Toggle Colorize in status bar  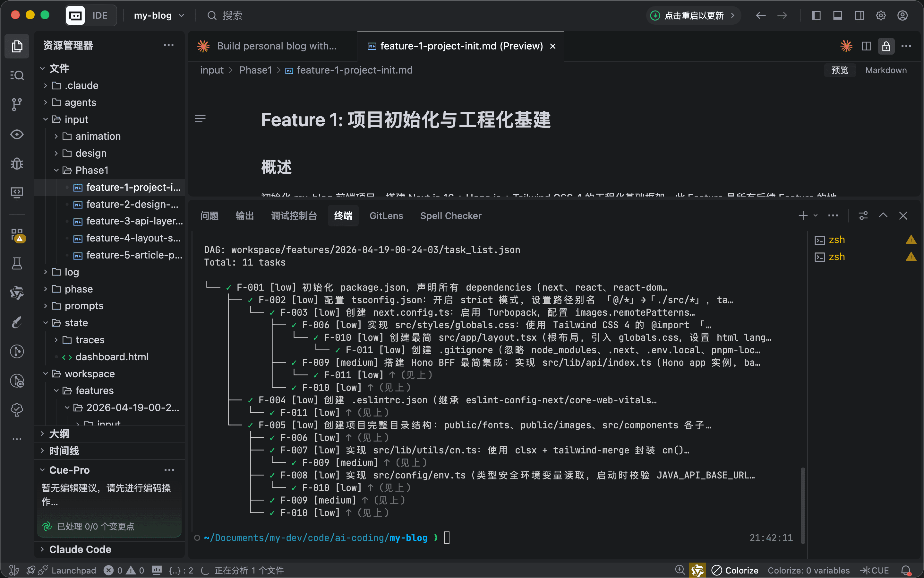[x=735, y=570]
